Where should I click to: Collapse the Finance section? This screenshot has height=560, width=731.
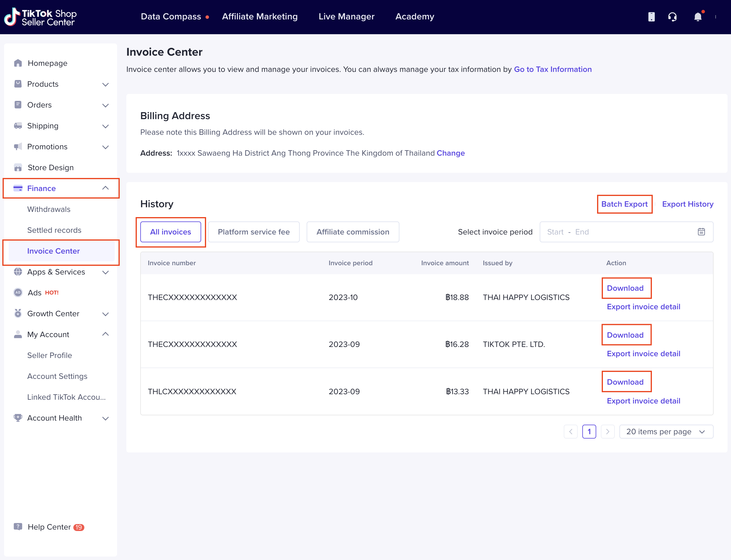tap(105, 188)
